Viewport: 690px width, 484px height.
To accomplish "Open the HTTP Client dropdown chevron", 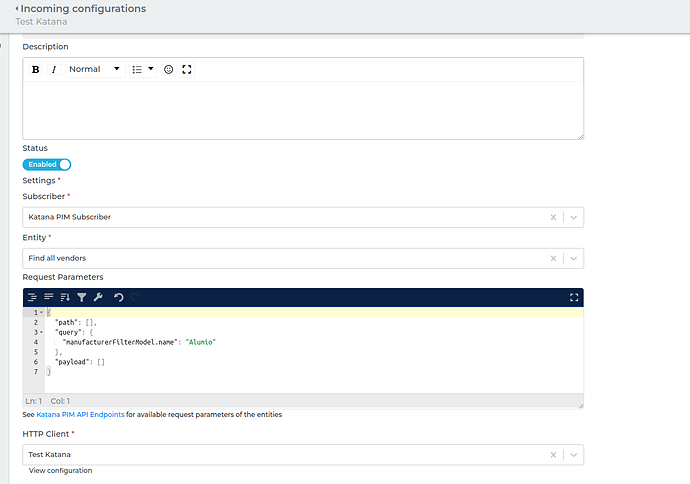I will (573, 455).
